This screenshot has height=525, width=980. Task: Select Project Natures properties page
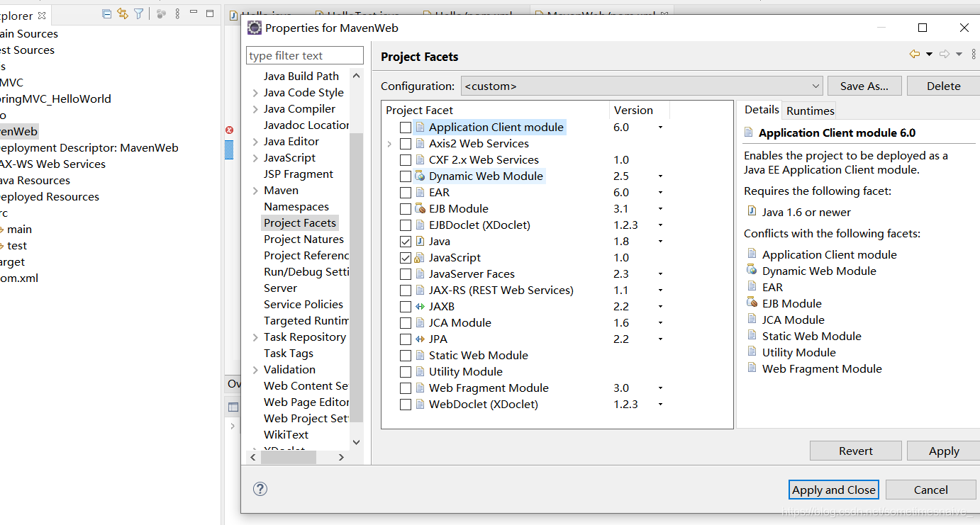(304, 239)
